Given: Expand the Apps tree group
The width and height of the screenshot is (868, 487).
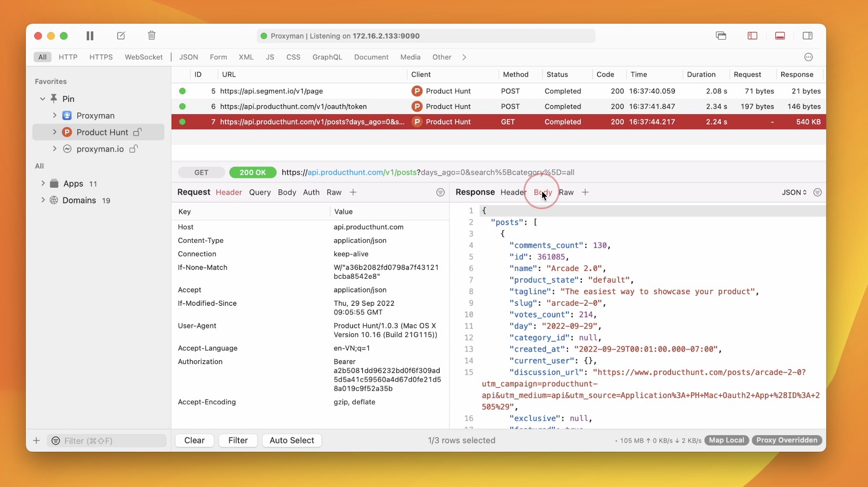Looking at the screenshot, I should [43, 183].
